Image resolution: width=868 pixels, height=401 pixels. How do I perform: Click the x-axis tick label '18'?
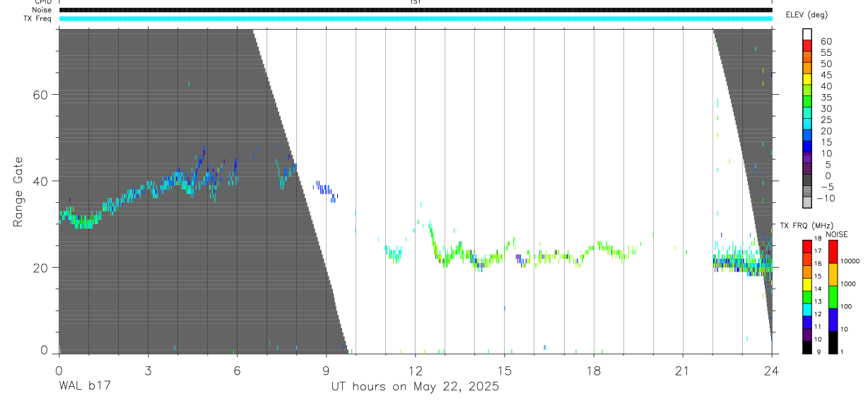click(x=594, y=371)
